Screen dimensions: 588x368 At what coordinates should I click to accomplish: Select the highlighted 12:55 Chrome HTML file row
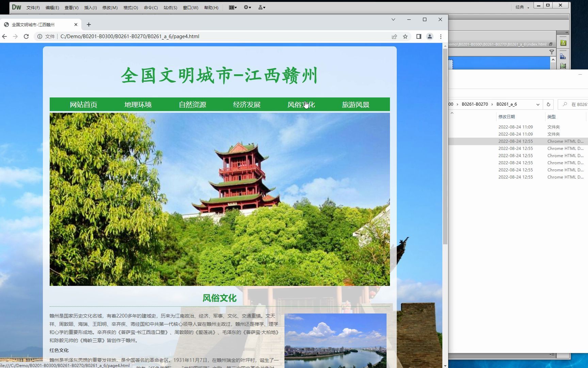[518, 141]
